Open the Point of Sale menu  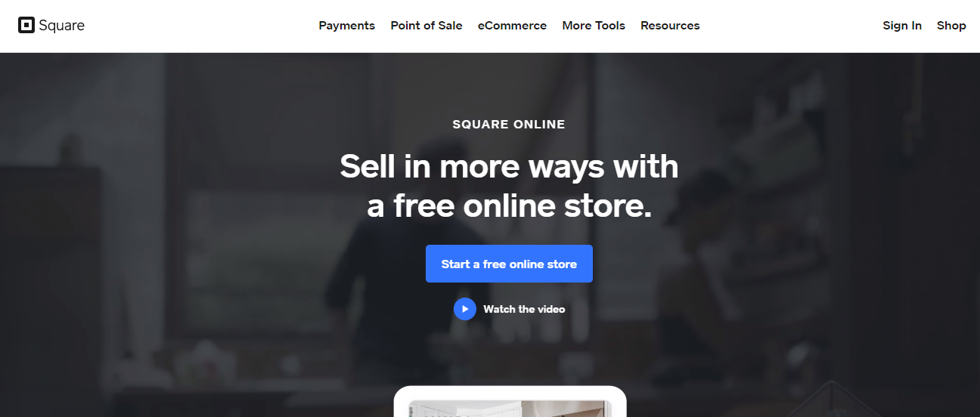(x=426, y=26)
